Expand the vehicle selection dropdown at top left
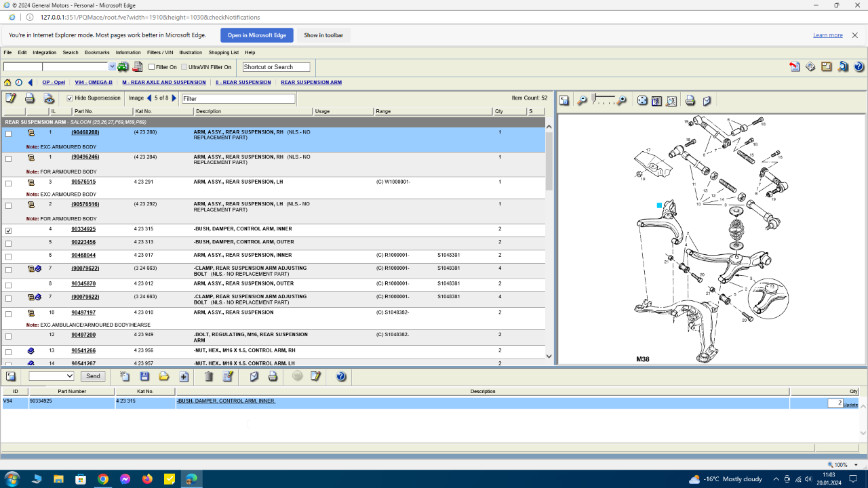 pyautogui.click(x=113, y=66)
